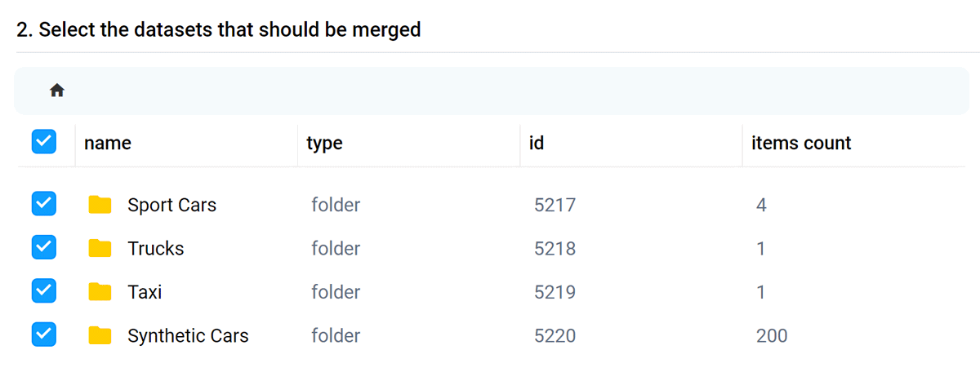Click the Synthetic Cars folder icon
The width and height of the screenshot is (980, 372).
100,334
